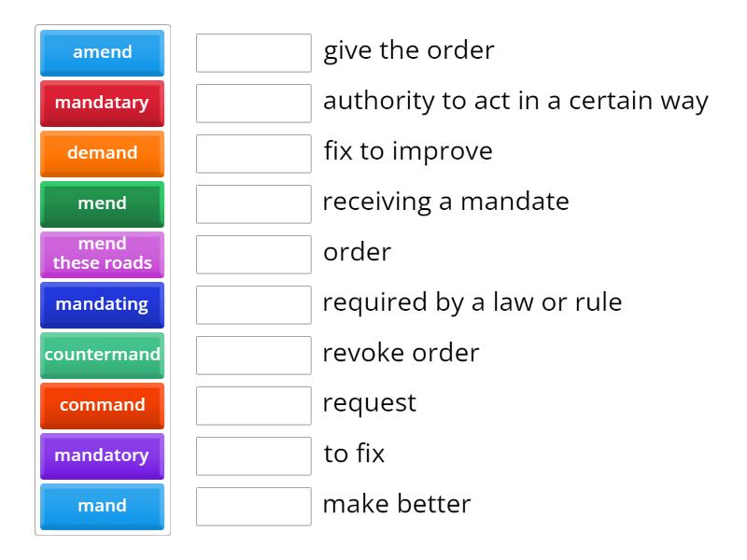The height and width of the screenshot is (560, 747).
Task: Select the 'mend' word tile
Action: click(102, 204)
